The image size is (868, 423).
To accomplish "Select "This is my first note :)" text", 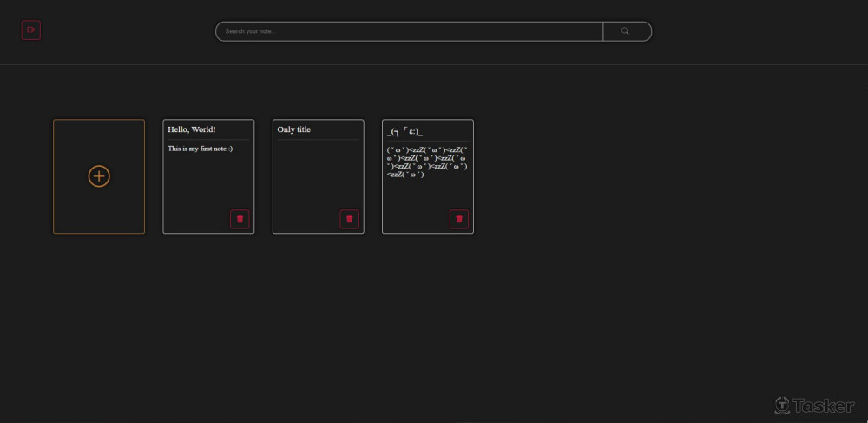I will (200, 149).
